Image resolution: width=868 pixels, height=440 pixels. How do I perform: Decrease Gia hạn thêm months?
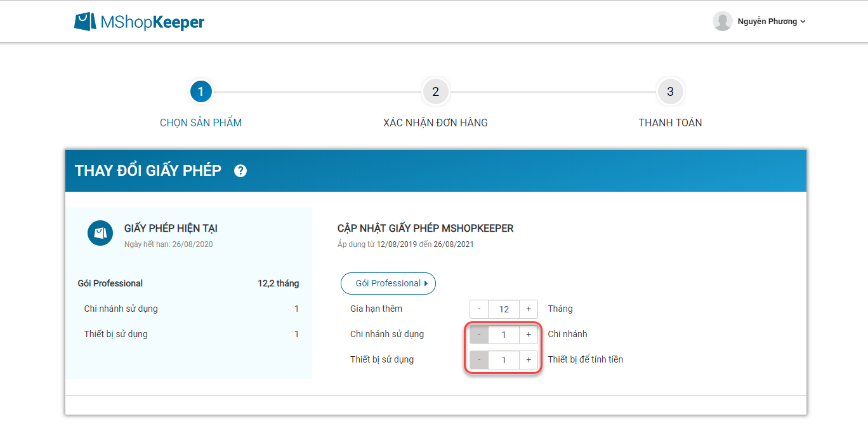tap(479, 309)
